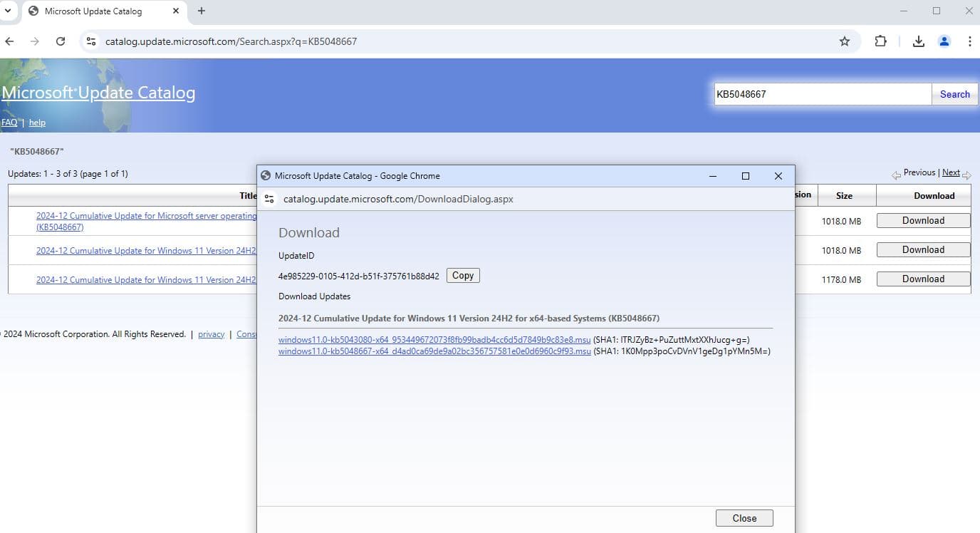
Task: Open site information icon in the download dialog
Action: 269,199
